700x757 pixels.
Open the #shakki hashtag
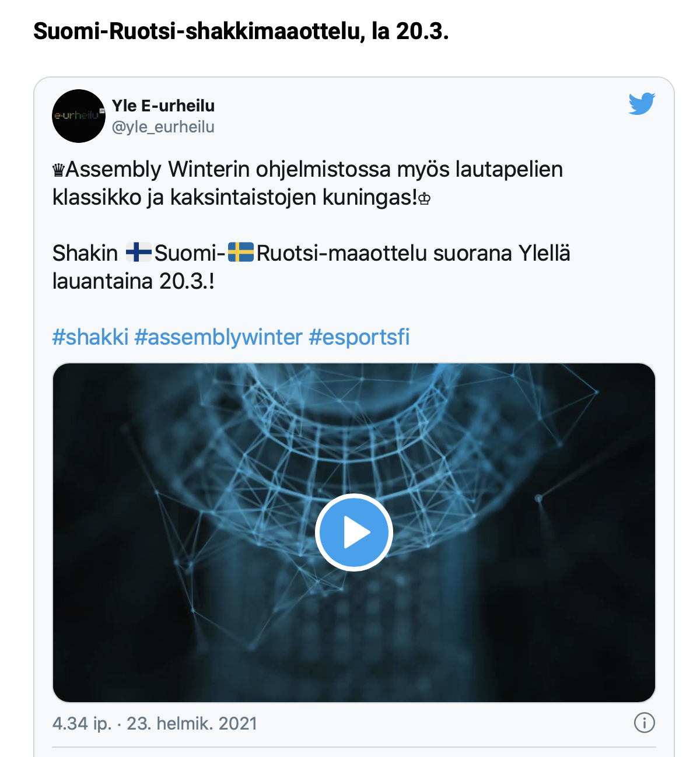point(90,337)
